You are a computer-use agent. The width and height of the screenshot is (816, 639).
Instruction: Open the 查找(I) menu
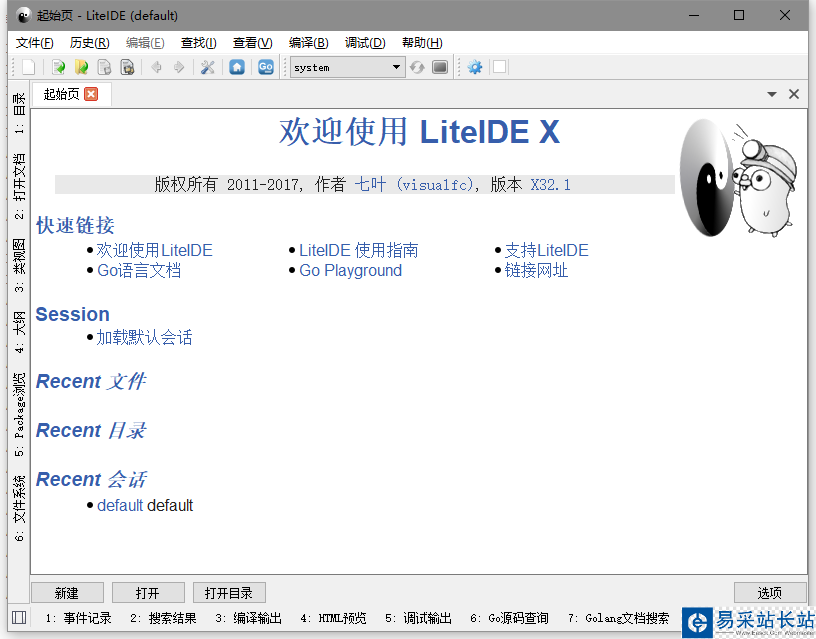click(198, 43)
